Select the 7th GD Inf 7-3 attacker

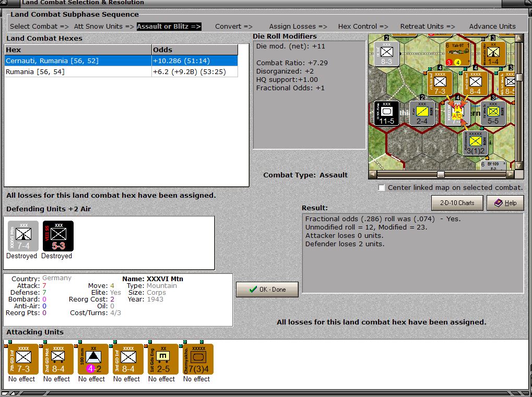click(x=23, y=359)
